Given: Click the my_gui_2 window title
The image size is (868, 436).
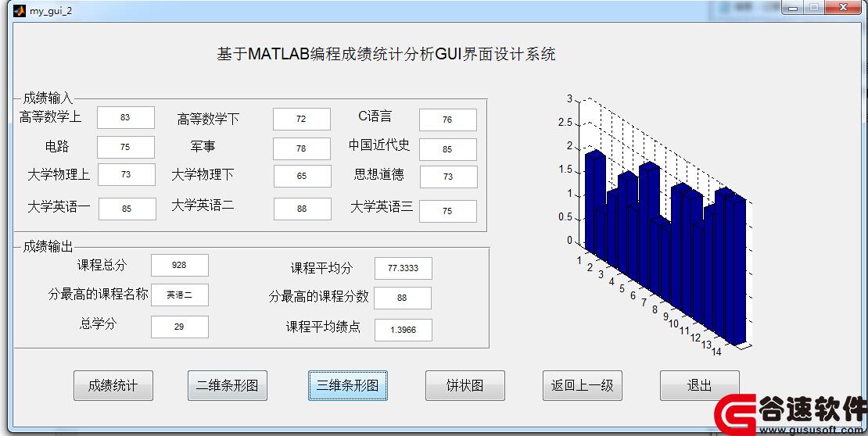Looking at the screenshot, I should click(x=51, y=11).
